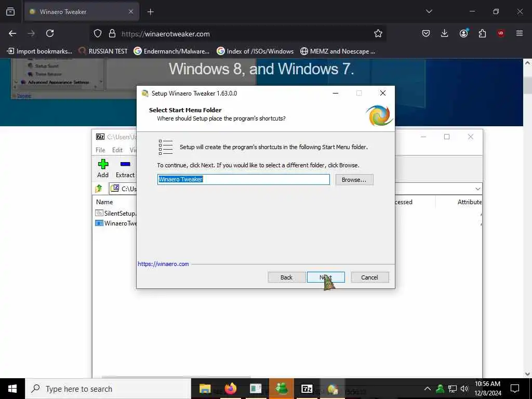Open the list all tabs dropdown
Image resolution: width=532 pixels, height=399 pixels.
429,11
